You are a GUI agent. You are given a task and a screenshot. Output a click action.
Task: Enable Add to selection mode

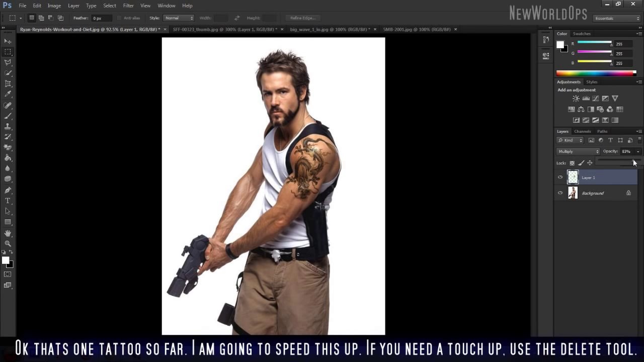pos(41,18)
